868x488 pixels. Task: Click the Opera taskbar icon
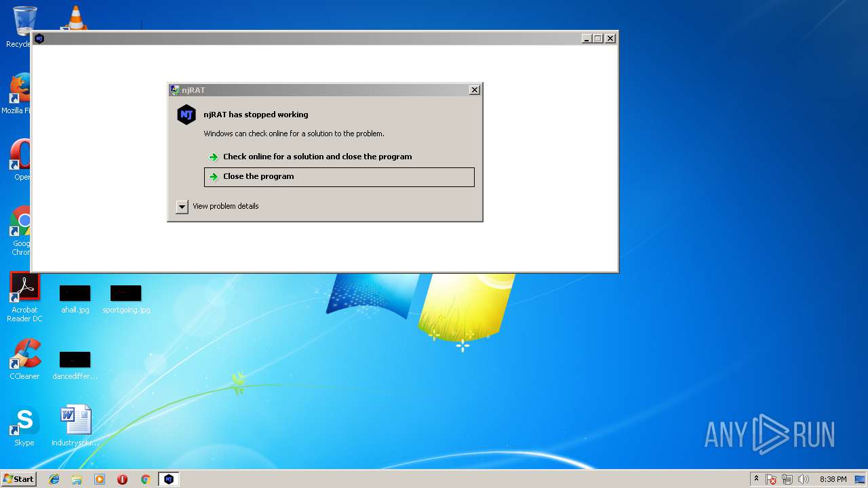click(x=122, y=479)
